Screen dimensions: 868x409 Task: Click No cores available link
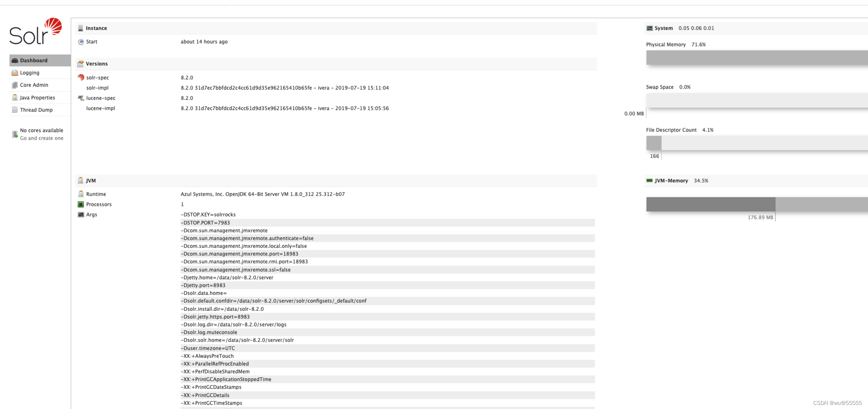click(x=42, y=130)
